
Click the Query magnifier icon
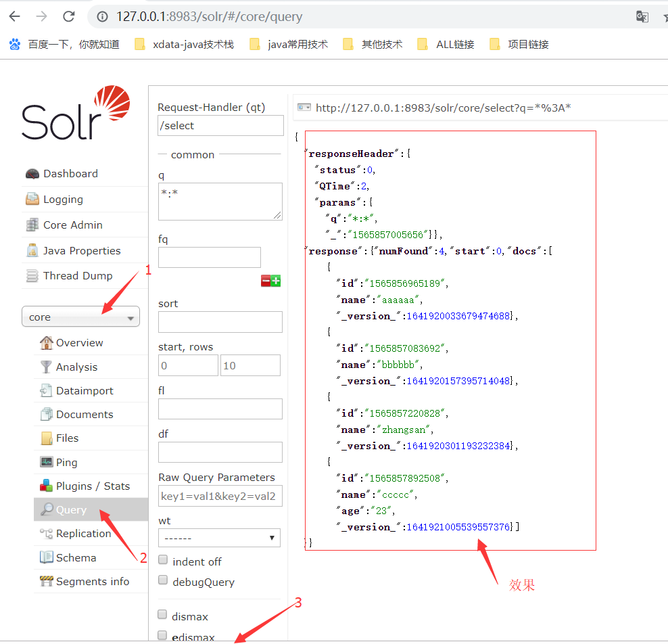click(47, 509)
